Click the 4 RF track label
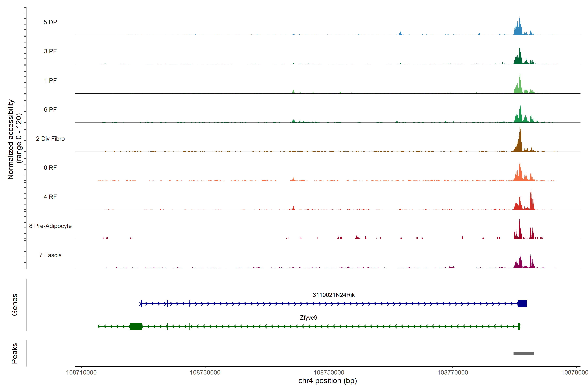588x392 pixels. tap(50, 197)
